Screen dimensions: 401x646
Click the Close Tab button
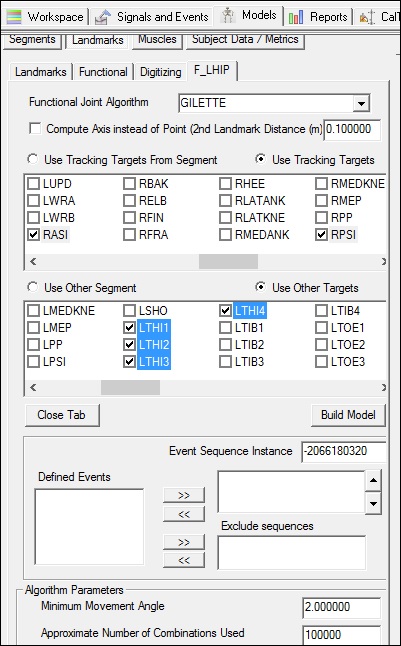[62, 415]
